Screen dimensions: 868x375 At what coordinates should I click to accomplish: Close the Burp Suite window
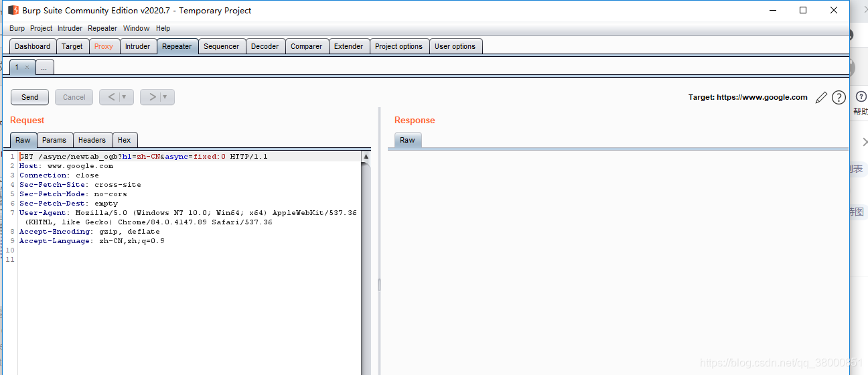(x=834, y=10)
